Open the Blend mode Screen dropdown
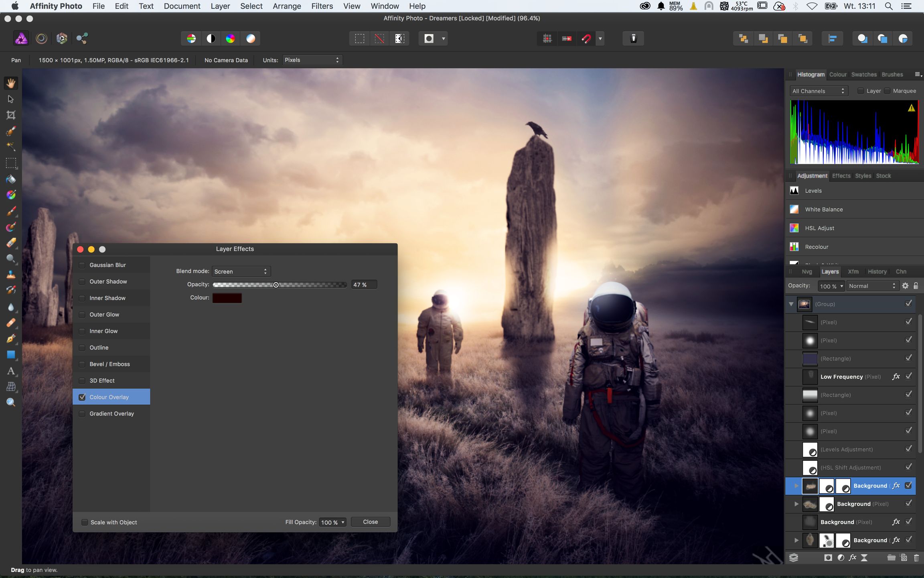 point(241,272)
